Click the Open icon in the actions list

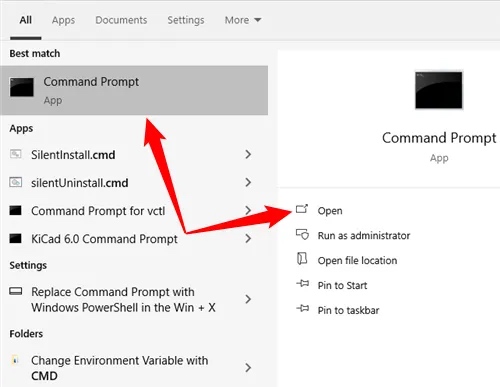point(302,209)
